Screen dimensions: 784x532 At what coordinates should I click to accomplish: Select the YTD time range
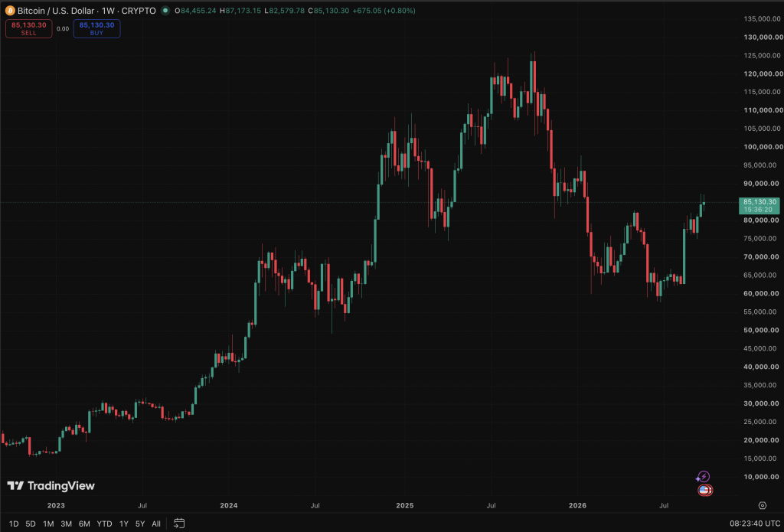[x=104, y=524]
